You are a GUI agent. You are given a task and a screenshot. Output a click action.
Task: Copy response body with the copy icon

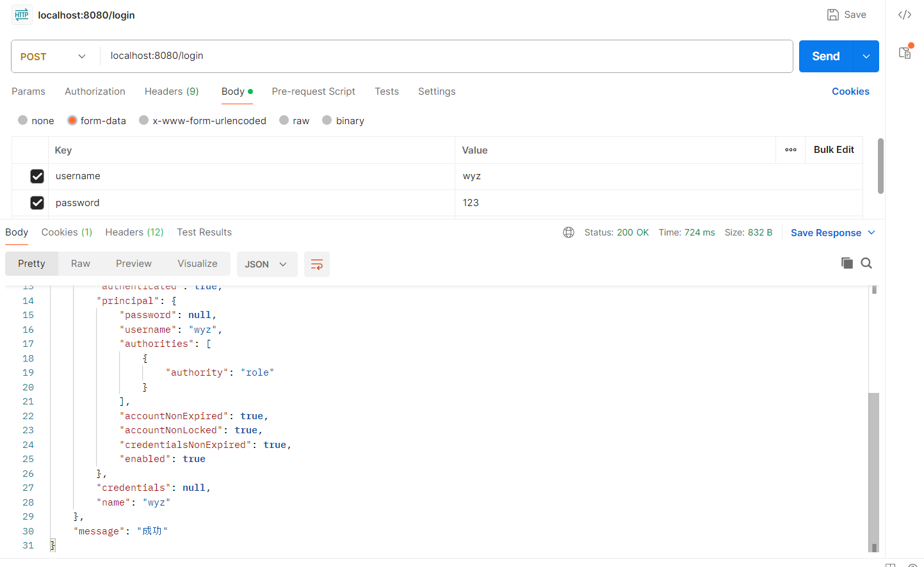tap(847, 263)
